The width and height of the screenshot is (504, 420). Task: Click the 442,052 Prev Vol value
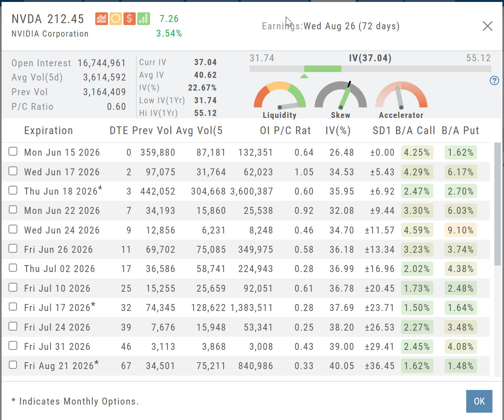158,192
